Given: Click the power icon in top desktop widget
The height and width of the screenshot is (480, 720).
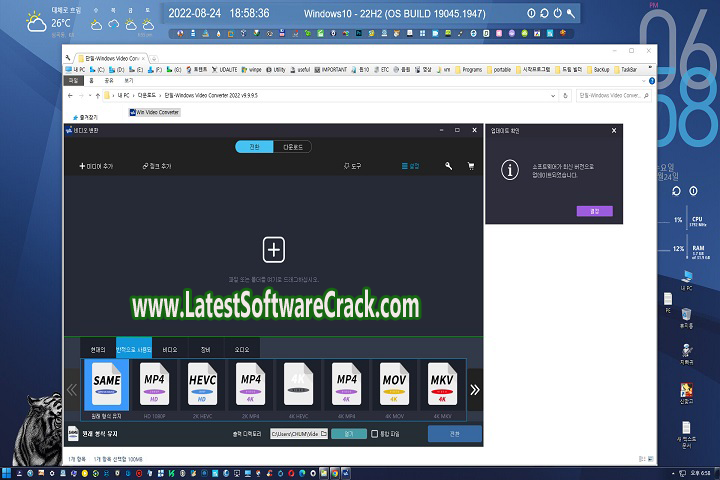Looking at the screenshot, I should 557,13.
